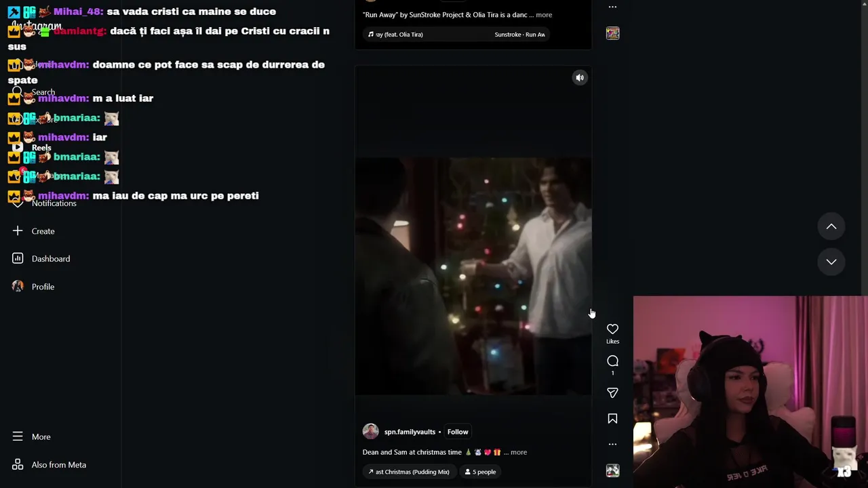Image resolution: width=868 pixels, height=488 pixels.
Task: Go to previous reel with up arrow
Action: 831,227
